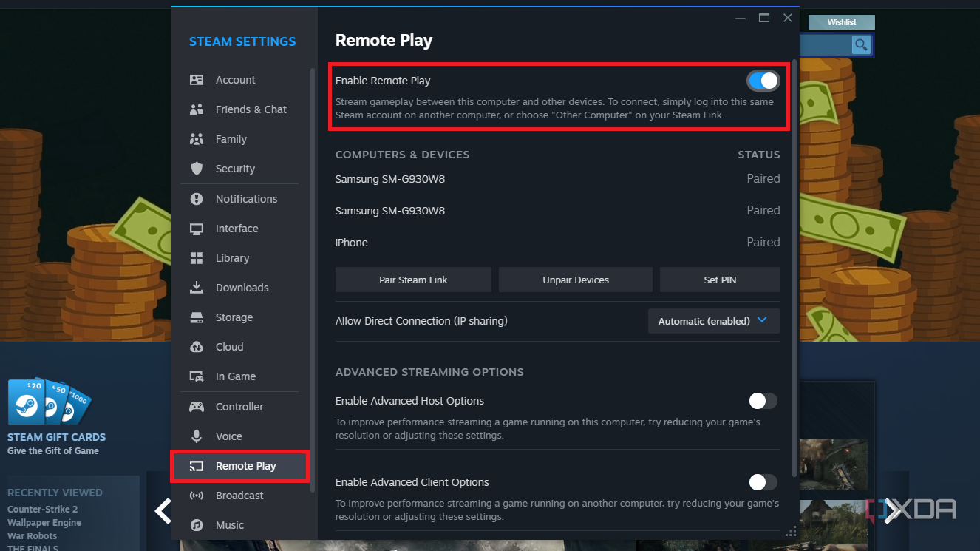Click Unpair Devices button

(x=576, y=280)
